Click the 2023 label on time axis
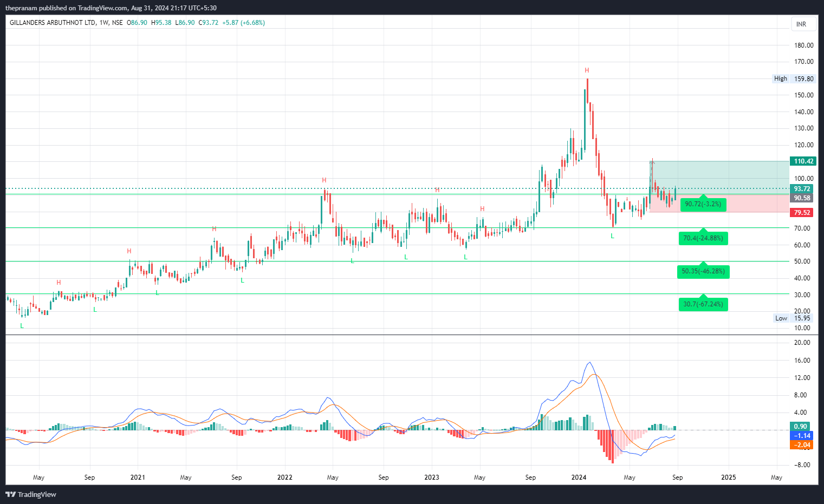 [432, 477]
